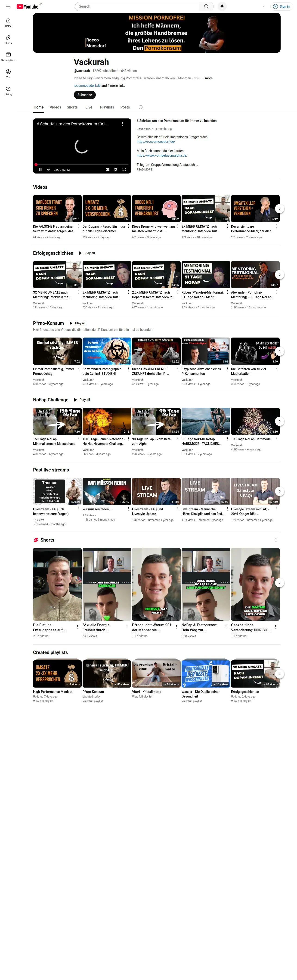Select the channel Home tab
Screen dimensions: 297x980
[x=39, y=107]
